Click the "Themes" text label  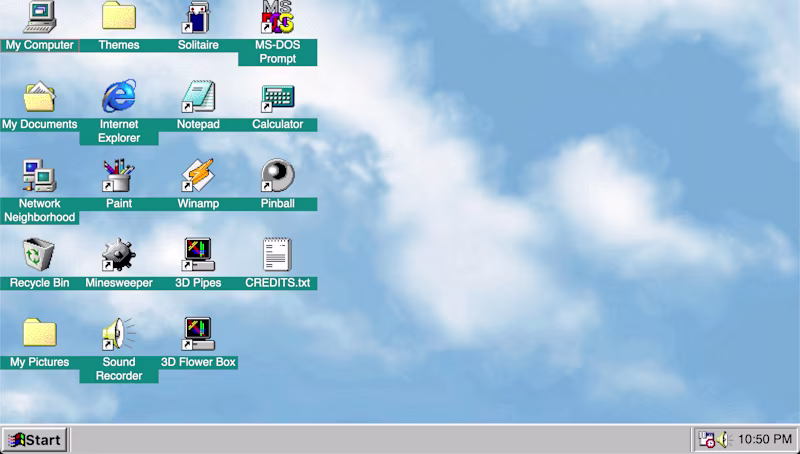119,45
